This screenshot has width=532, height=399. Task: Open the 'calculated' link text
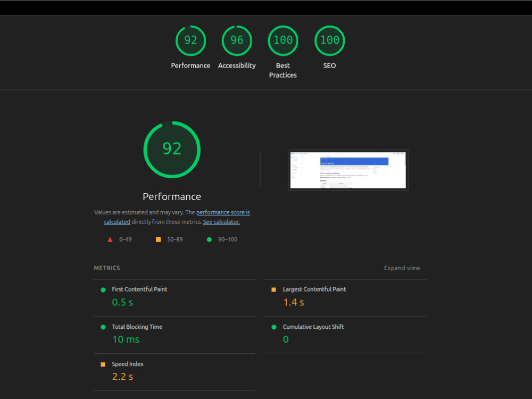click(117, 222)
